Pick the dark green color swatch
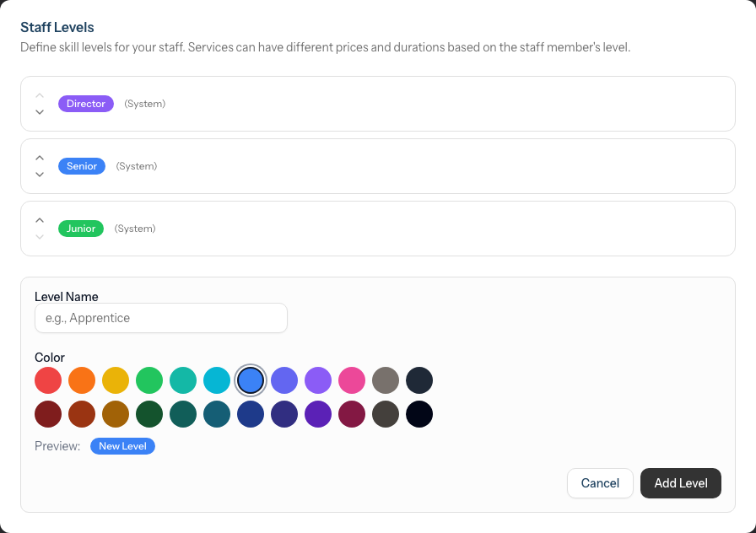 [x=149, y=414]
